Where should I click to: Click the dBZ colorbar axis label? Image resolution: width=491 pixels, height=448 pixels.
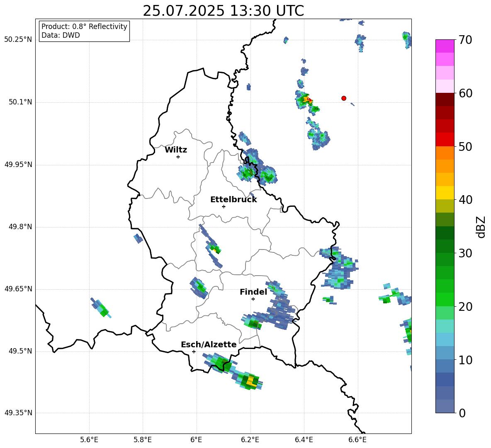480,227
